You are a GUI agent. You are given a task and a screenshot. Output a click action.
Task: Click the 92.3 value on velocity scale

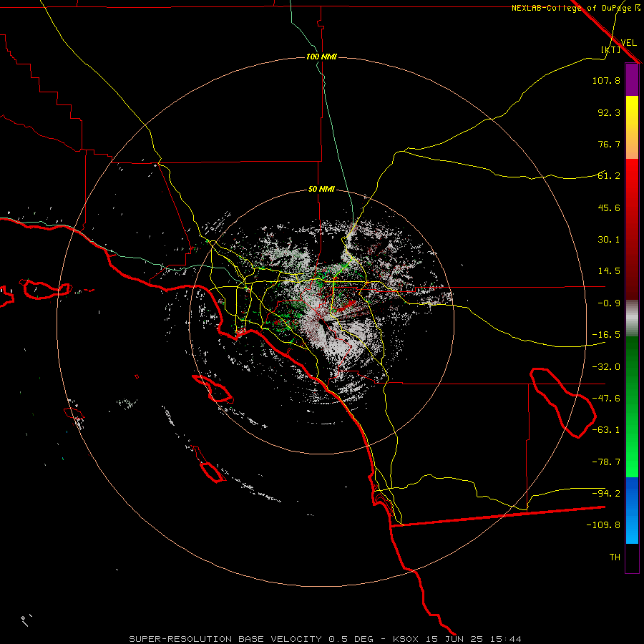coord(609,112)
